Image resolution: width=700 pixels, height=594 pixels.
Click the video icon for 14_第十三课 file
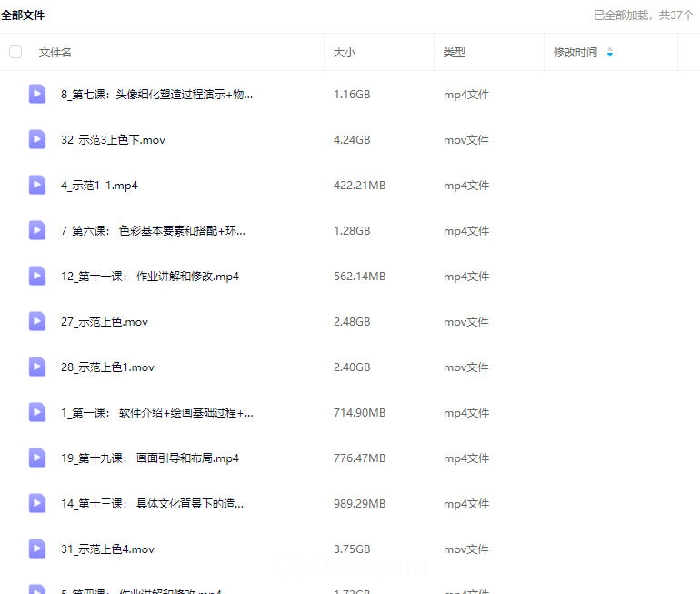pos(37,503)
